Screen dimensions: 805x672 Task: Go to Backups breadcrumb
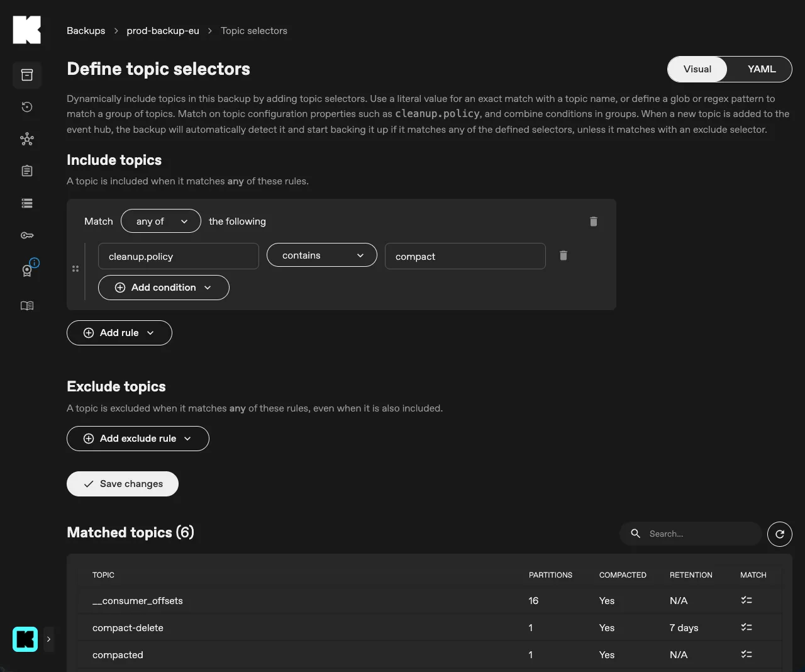pyautogui.click(x=86, y=31)
